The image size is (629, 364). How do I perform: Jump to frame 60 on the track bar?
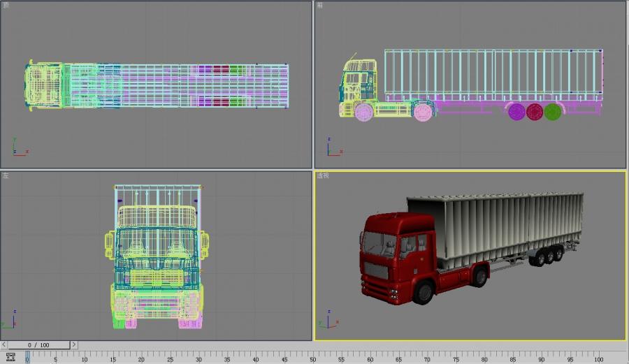click(370, 359)
